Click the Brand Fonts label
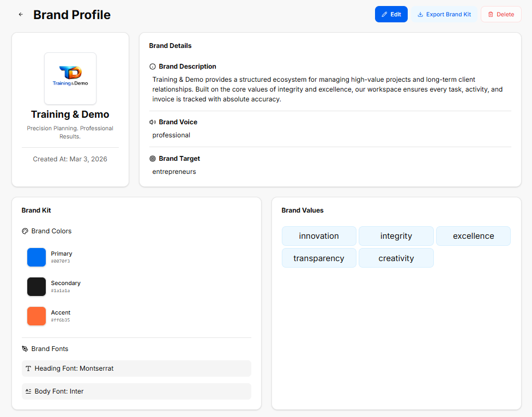This screenshot has height=417, width=532. click(50, 349)
